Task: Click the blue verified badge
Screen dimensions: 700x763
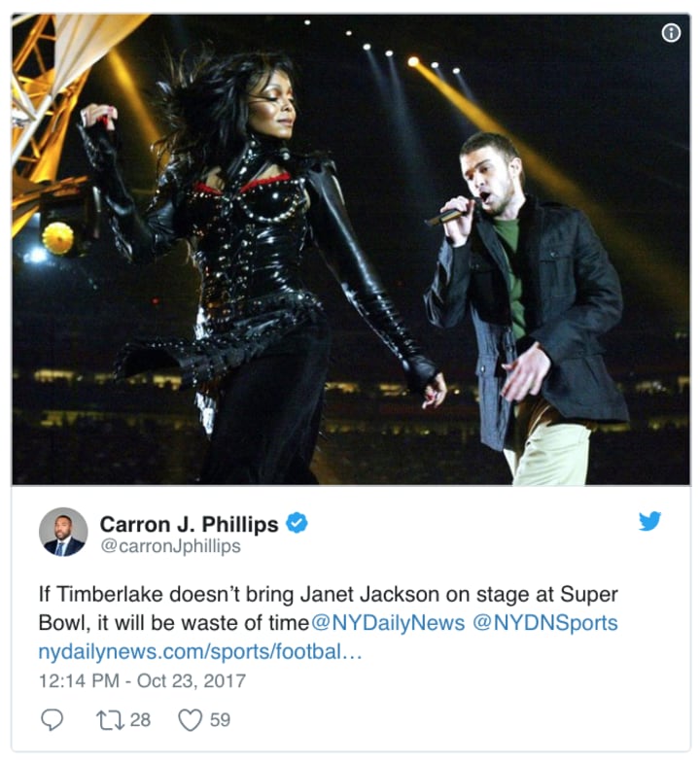Action: (x=297, y=523)
